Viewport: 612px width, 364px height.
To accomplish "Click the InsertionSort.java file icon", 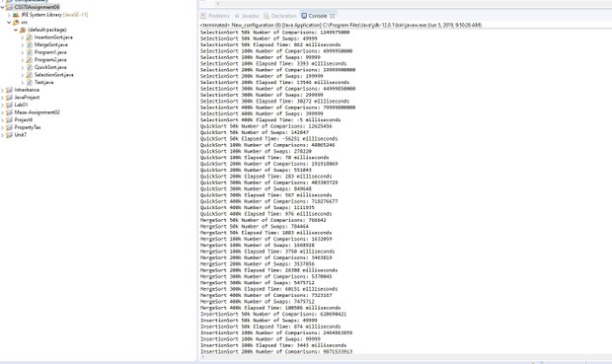I will (30, 37).
